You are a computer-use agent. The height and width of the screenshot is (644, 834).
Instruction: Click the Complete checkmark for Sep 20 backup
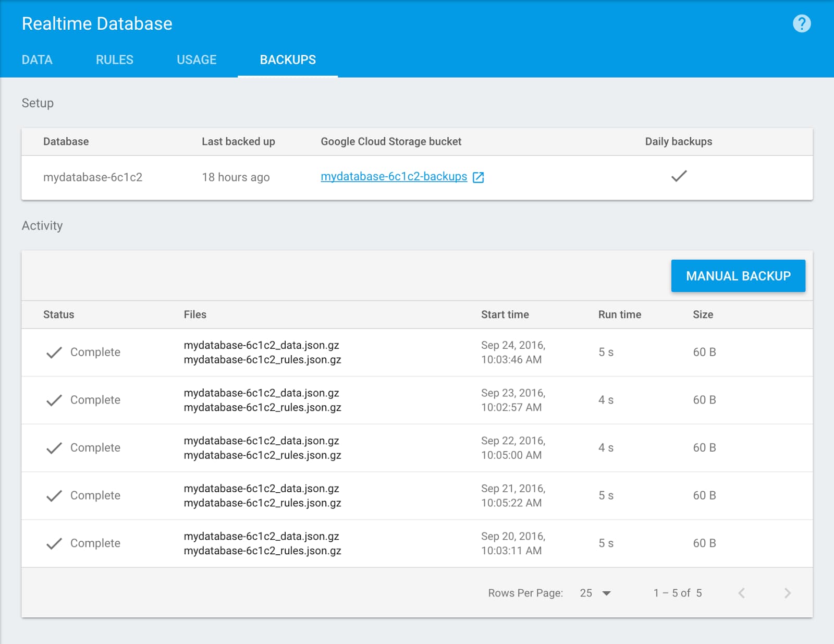pyautogui.click(x=54, y=543)
